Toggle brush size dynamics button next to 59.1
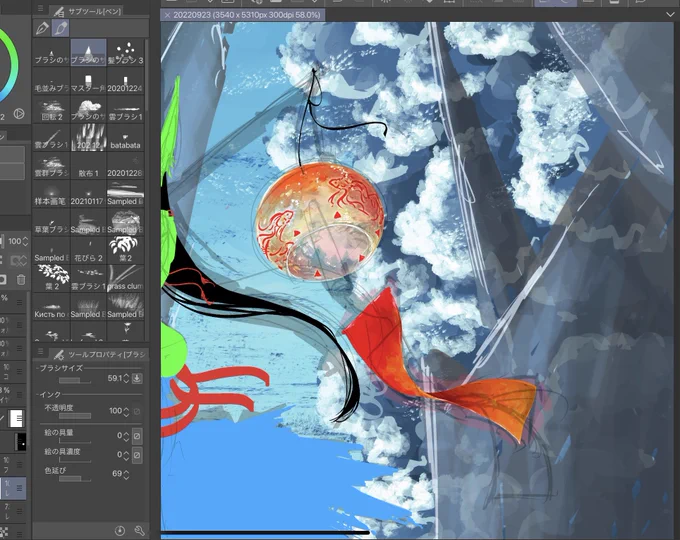 click(137, 378)
